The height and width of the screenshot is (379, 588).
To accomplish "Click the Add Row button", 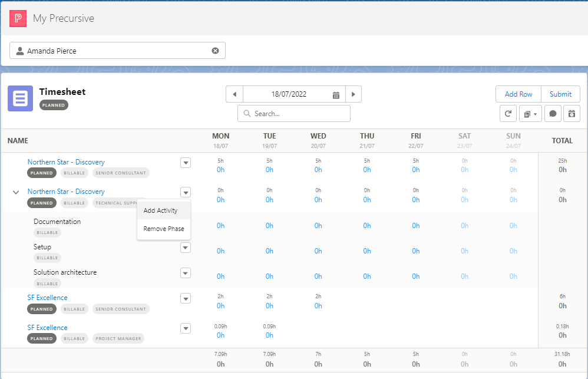I will (518, 94).
